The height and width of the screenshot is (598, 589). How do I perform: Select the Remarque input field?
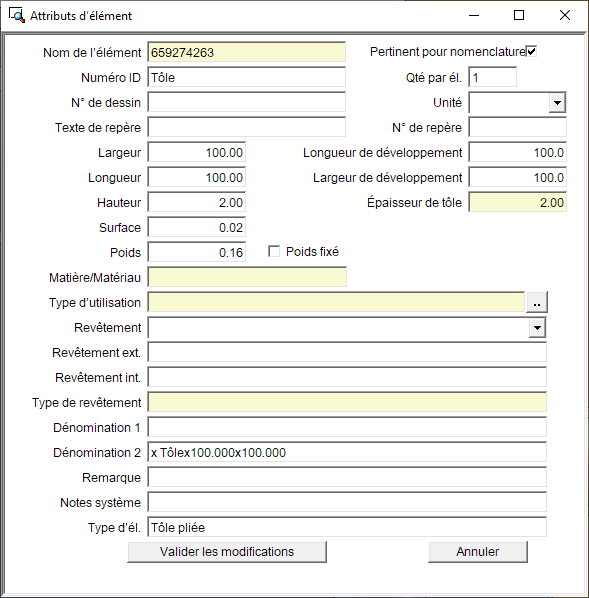[347, 477]
